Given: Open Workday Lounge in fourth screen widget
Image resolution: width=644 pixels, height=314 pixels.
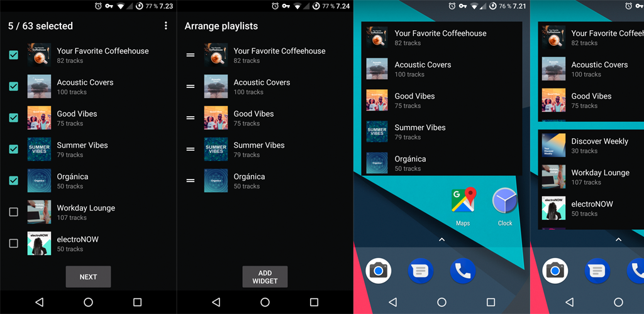Looking at the screenshot, I should [x=591, y=176].
